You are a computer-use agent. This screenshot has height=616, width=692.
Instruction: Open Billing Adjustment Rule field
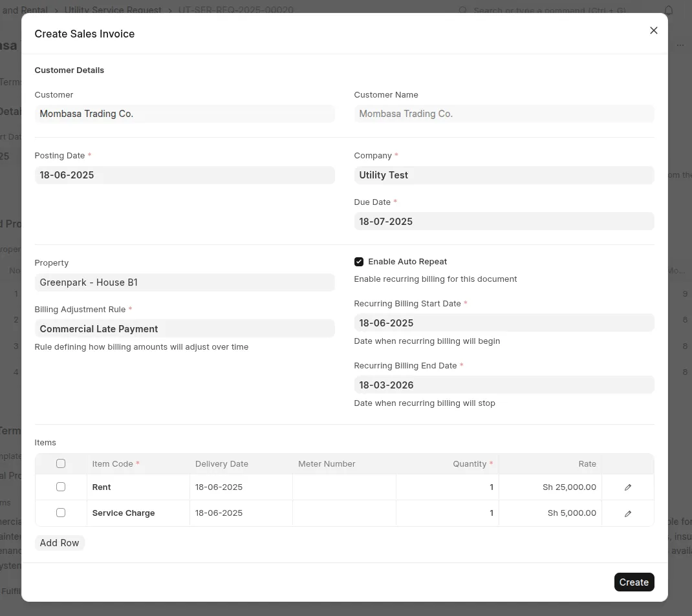click(x=184, y=329)
